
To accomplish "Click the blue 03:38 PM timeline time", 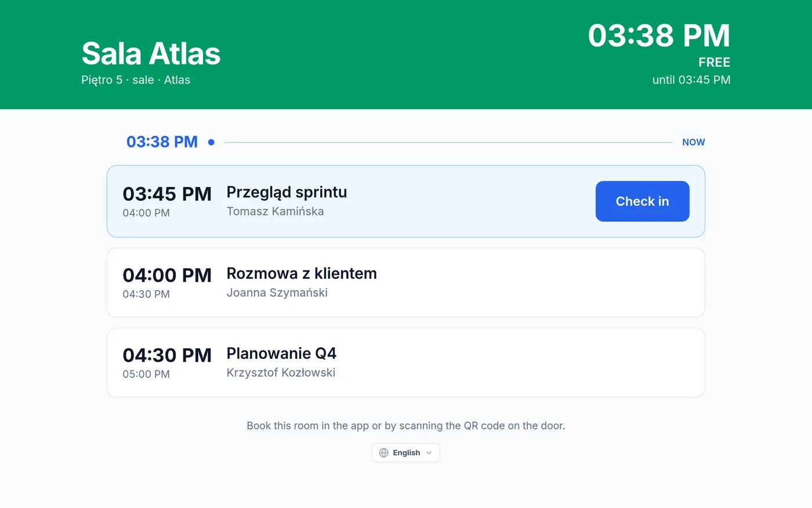I will 162,142.
